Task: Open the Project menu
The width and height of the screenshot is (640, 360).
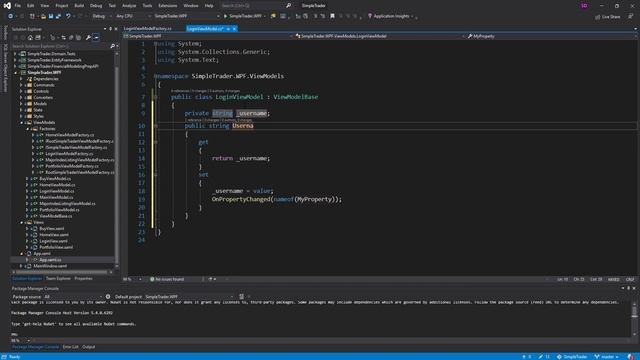Action: pos(62,6)
